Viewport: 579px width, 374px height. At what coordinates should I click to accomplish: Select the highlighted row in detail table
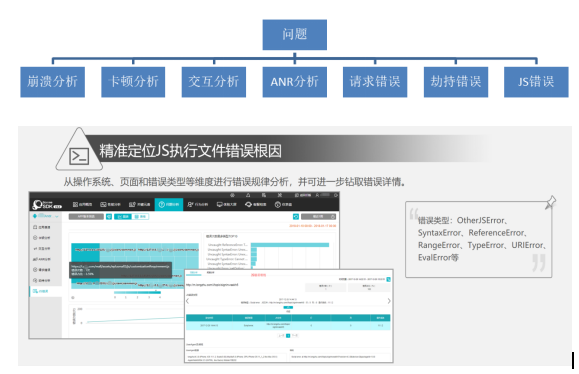(x=288, y=326)
